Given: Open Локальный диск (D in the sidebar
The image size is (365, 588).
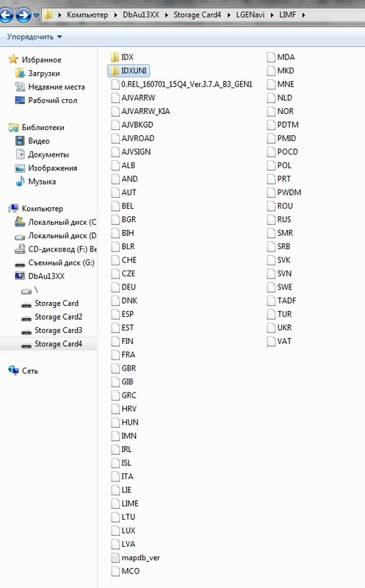Looking at the screenshot, I should click(x=62, y=235).
